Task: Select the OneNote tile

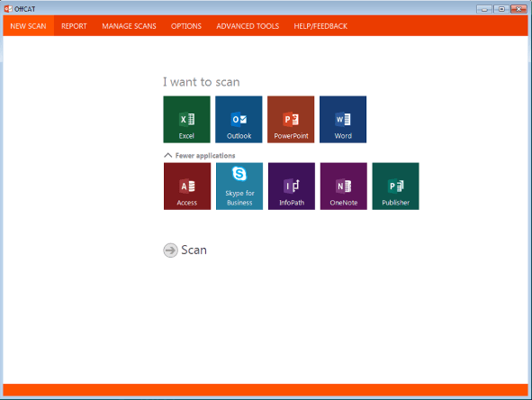Action: 343,186
